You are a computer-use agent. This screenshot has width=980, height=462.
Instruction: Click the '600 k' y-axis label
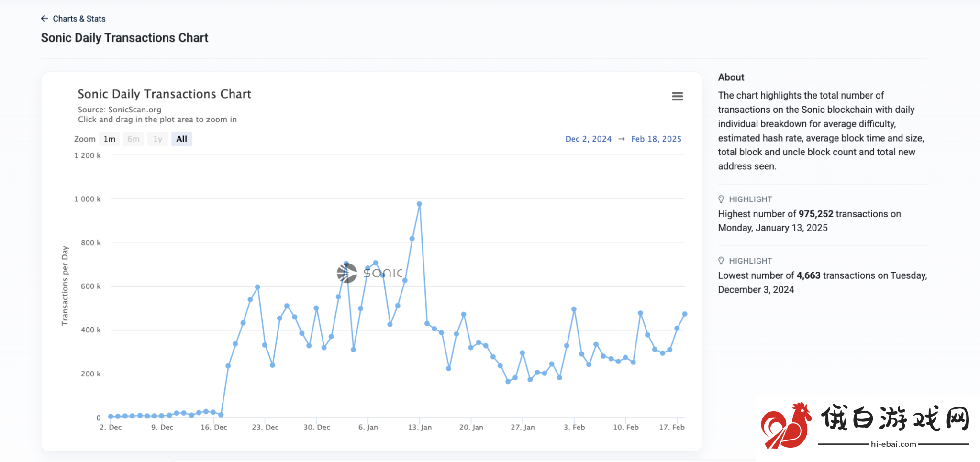pyautogui.click(x=91, y=286)
